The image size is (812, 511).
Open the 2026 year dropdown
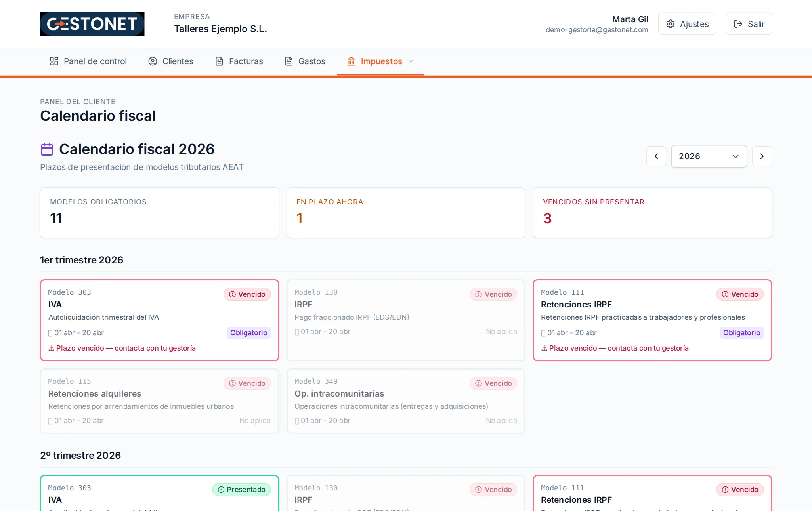tap(709, 156)
